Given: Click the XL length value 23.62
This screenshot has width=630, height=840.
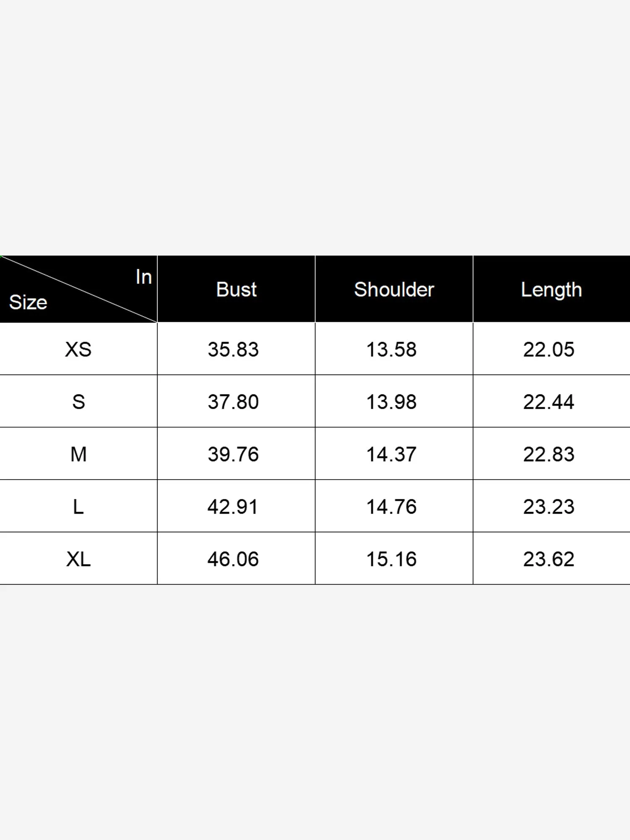Looking at the screenshot, I should click(549, 559).
